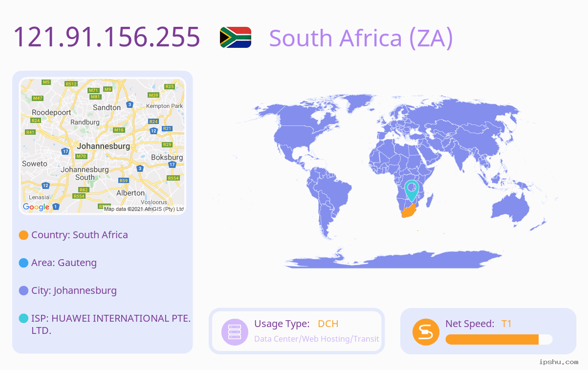The image size is (588, 370).
Task: Click the teal dot beside ISP label
Action: tap(23, 318)
